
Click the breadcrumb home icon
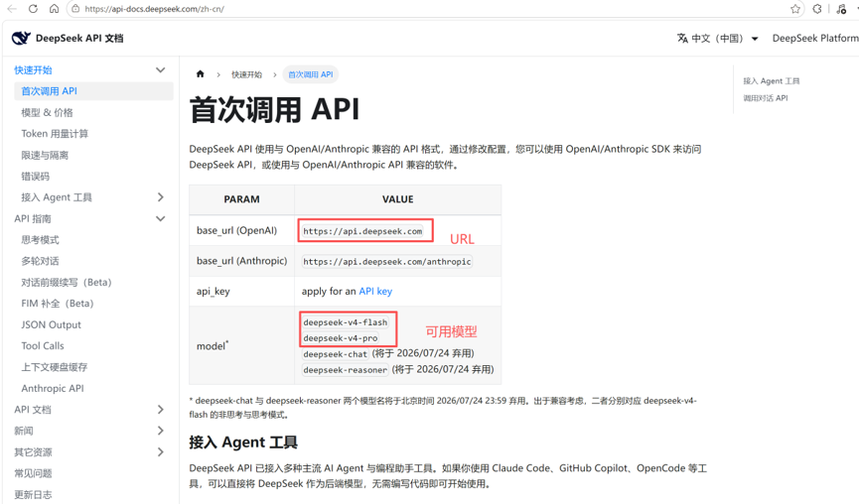pos(200,73)
